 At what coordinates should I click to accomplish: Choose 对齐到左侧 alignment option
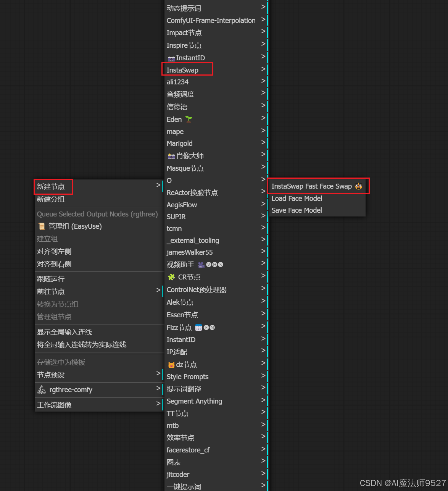click(99, 252)
